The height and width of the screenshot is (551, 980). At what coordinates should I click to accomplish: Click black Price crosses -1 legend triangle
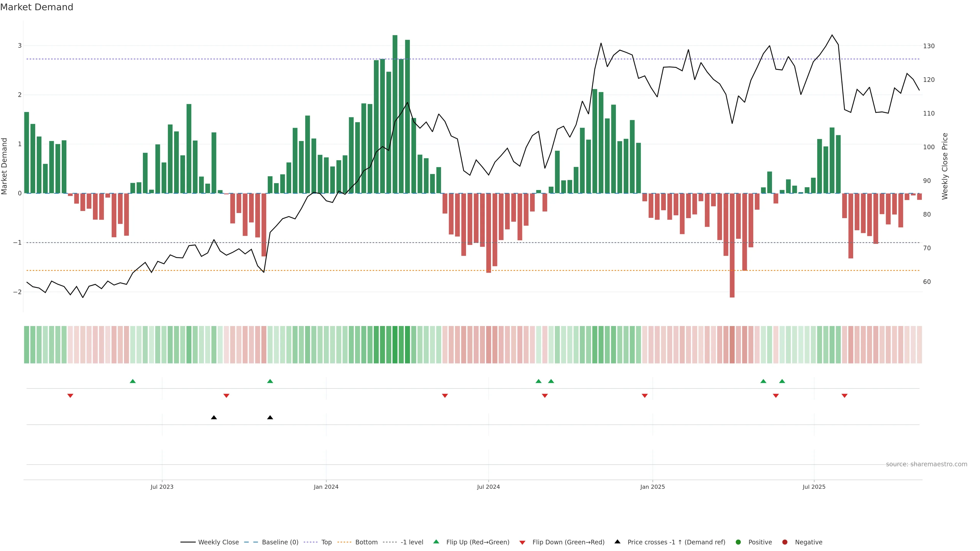click(617, 542)
